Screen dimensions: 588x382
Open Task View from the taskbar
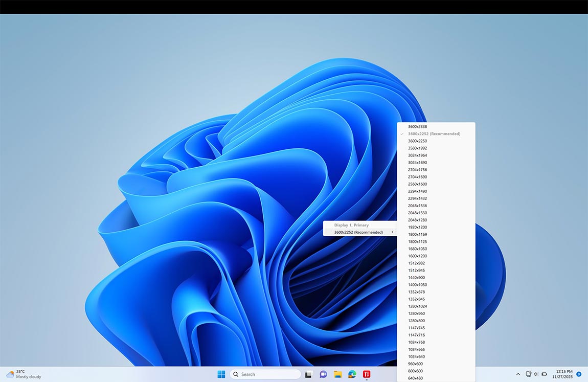[308, 374]
